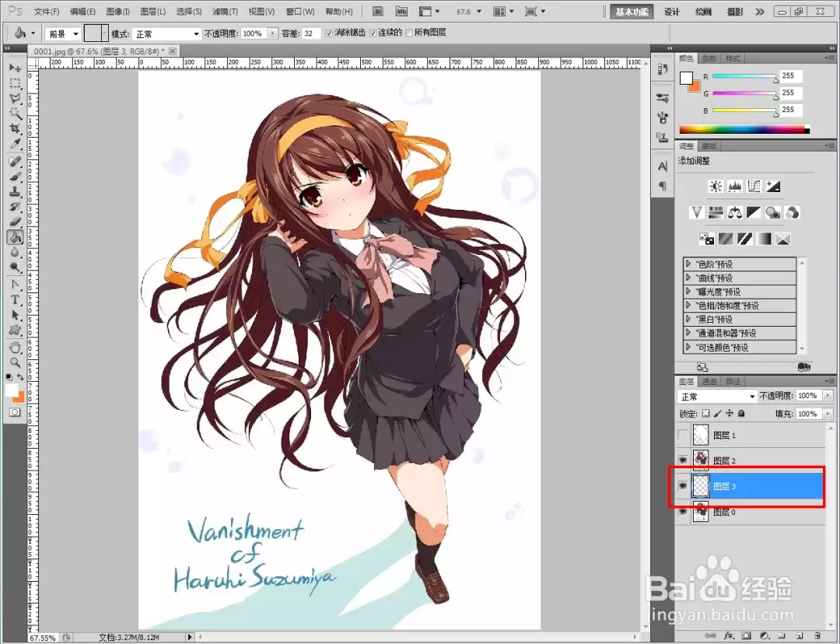Toggle lock all for layer
This screenshot has height=644, width=840.
pyautogui.click(x=741, y=413)
